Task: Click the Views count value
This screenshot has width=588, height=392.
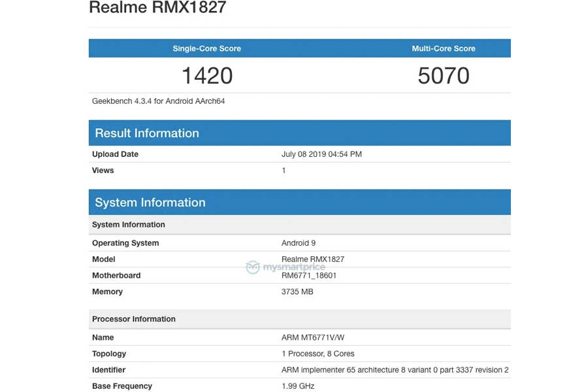Action: click(x=284, y=170)
